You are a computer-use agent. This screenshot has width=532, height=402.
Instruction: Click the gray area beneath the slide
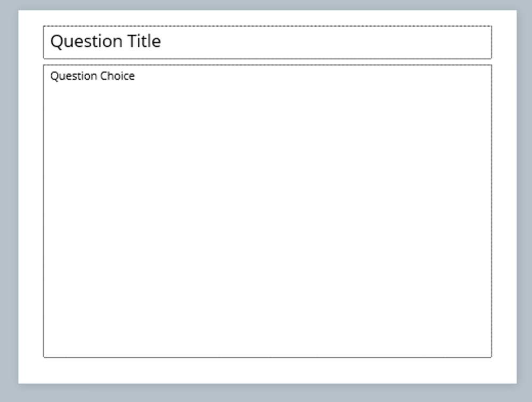point(267,393)
